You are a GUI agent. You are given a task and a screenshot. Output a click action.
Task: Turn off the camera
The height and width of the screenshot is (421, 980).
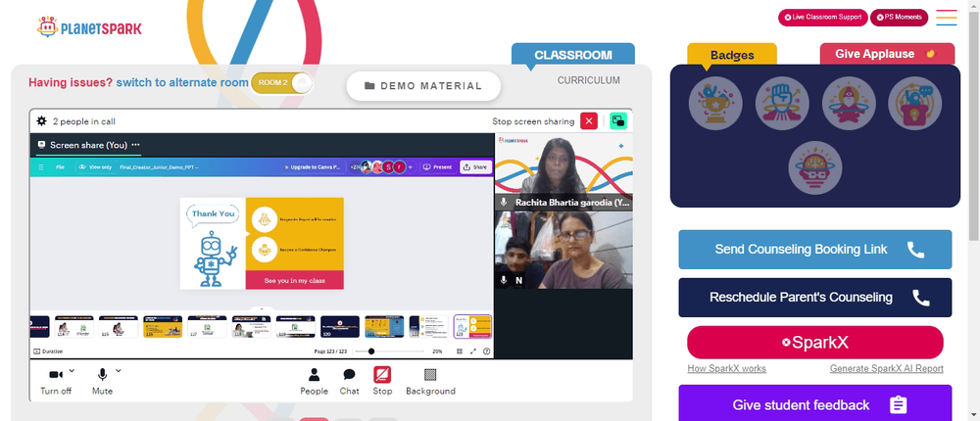56,375
